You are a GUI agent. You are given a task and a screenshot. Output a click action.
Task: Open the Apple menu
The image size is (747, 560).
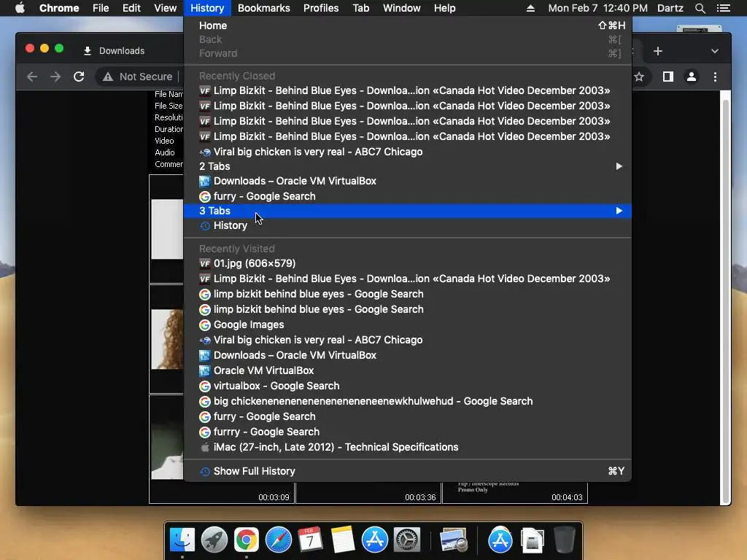click(20, 8)
